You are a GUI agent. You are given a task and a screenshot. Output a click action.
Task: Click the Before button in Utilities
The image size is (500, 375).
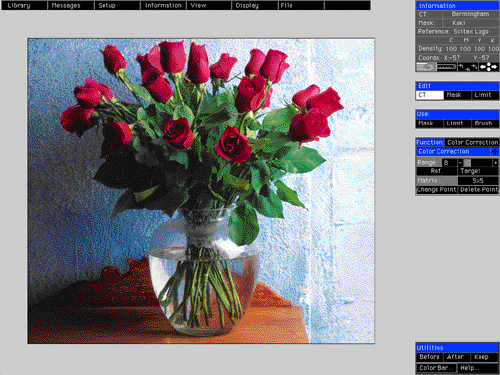(x=430, y=357)
